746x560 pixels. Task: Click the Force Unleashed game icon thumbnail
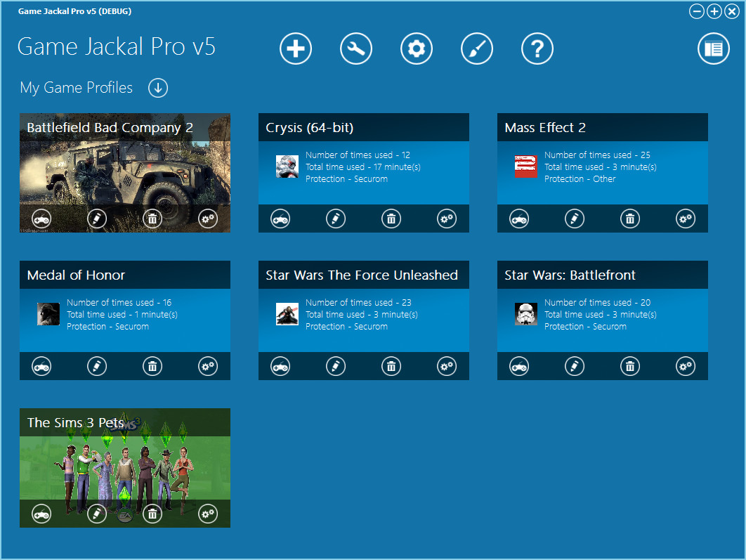(x=287, y=314)
